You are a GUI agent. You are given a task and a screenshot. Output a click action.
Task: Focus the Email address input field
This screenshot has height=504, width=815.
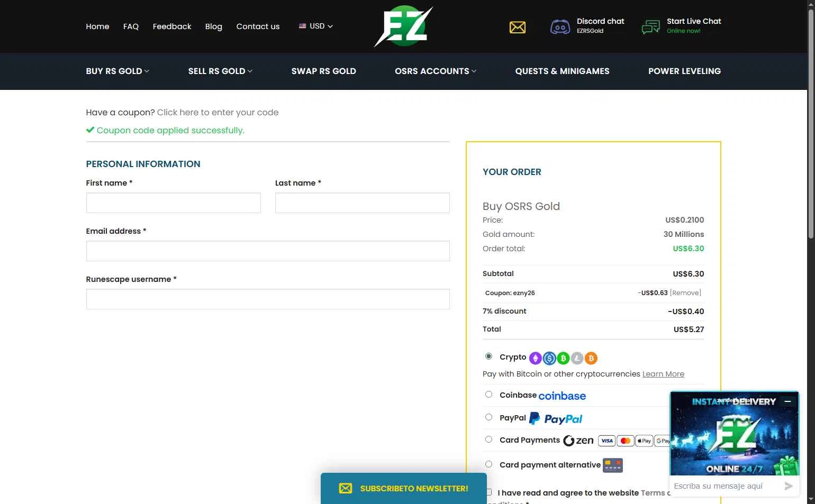(x=268, y=251)
